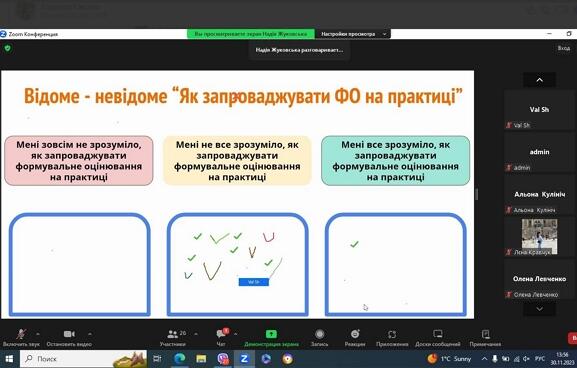
Task: Show next participants with down chevron
Action: click(539, 309)
